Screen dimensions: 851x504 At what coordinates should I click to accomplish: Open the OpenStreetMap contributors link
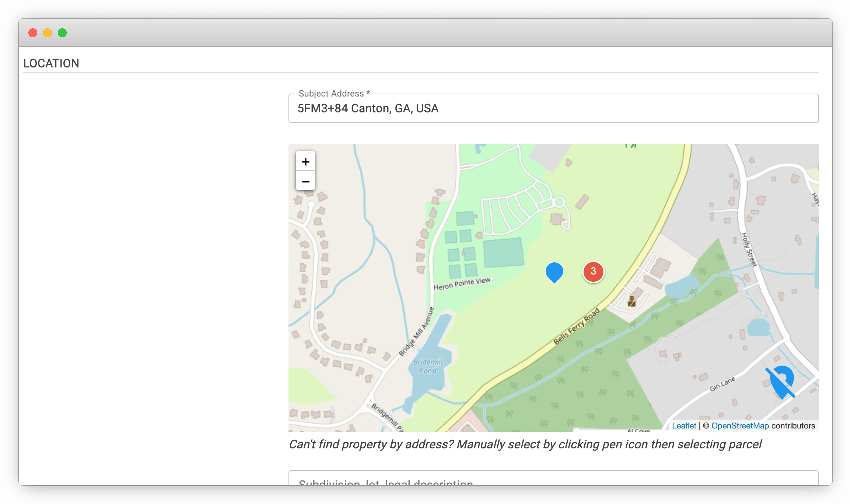point(740,426)
